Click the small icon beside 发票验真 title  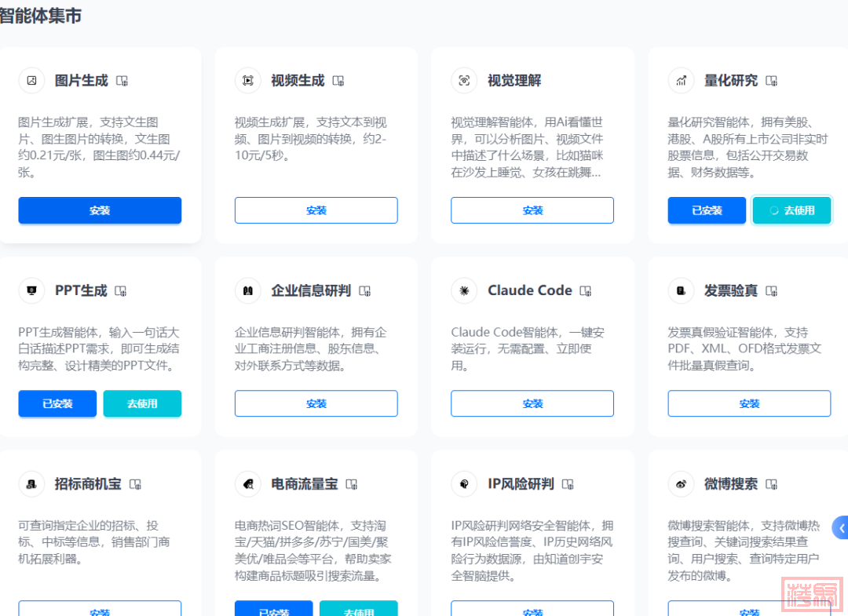pyautogui.click(x=771, y=291)
